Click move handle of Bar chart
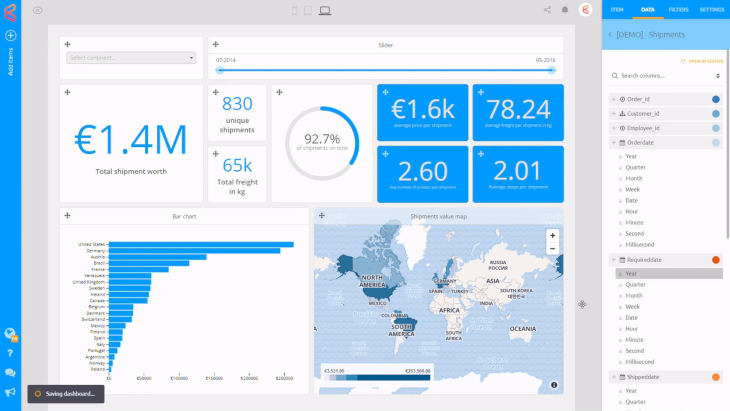Viewport: 730px width, 411px height. coord(68,216)
